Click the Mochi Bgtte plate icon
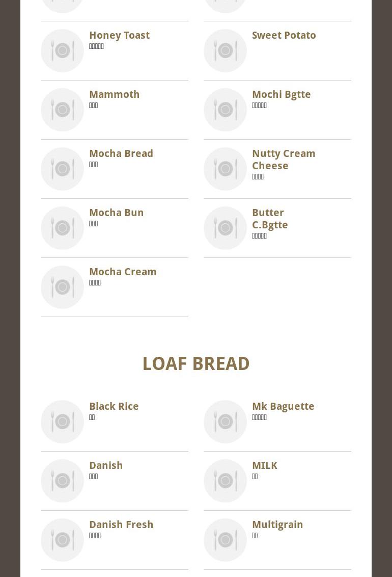 pyautogui.click(x=225, y=110)
